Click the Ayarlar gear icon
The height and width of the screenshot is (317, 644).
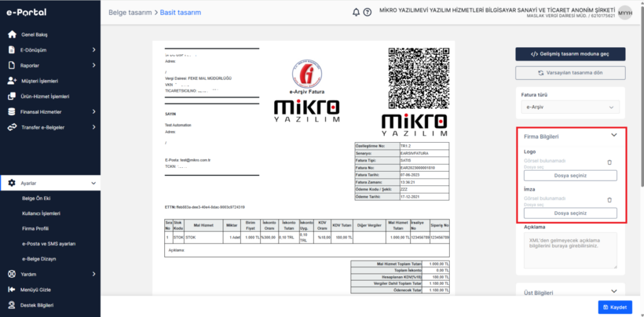[x=12, y=183]
